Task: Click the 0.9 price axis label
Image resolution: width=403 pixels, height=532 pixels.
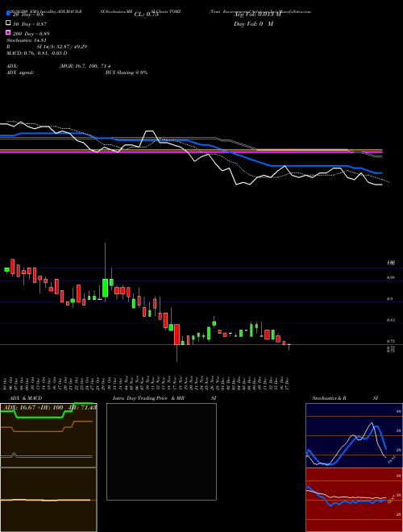Action: pyautogui.click(x=390, y=299)
